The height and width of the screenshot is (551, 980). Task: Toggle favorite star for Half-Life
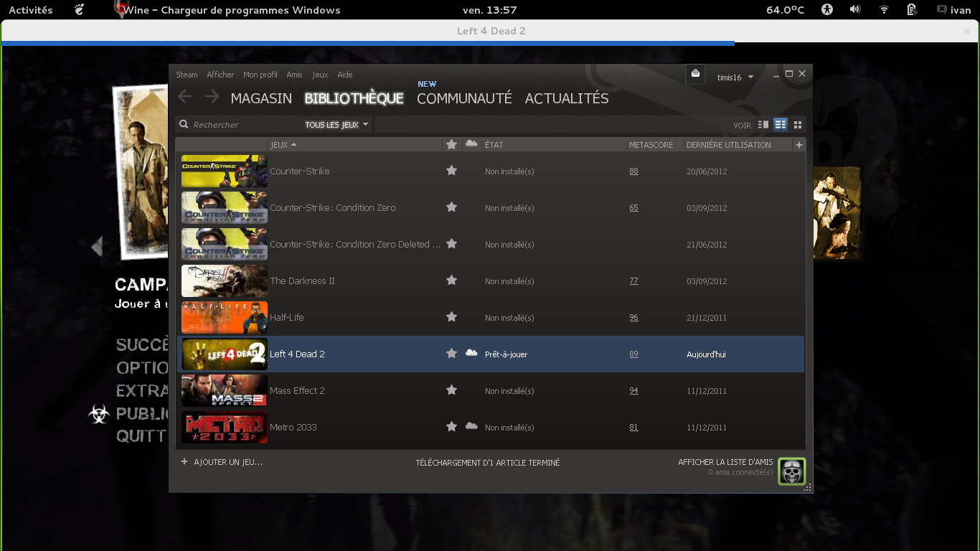click(451, 317)
